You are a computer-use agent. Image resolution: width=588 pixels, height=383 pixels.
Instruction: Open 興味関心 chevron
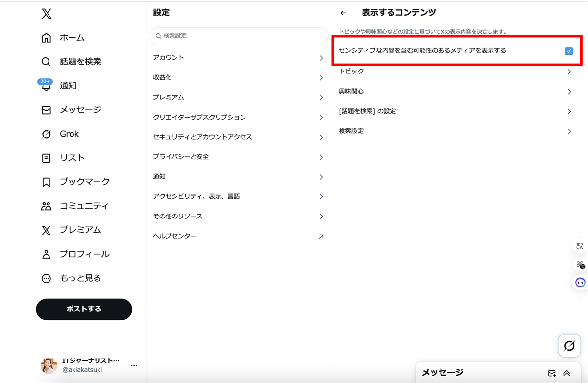coord(569,92)
